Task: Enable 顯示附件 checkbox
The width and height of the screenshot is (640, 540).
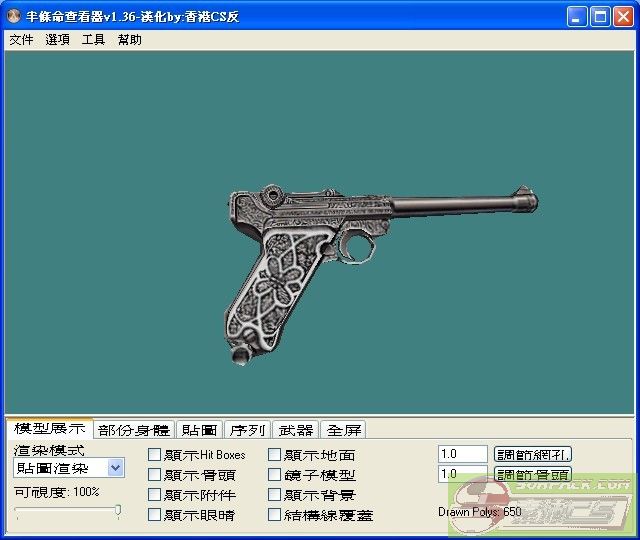Action: (x=154, y=494)
